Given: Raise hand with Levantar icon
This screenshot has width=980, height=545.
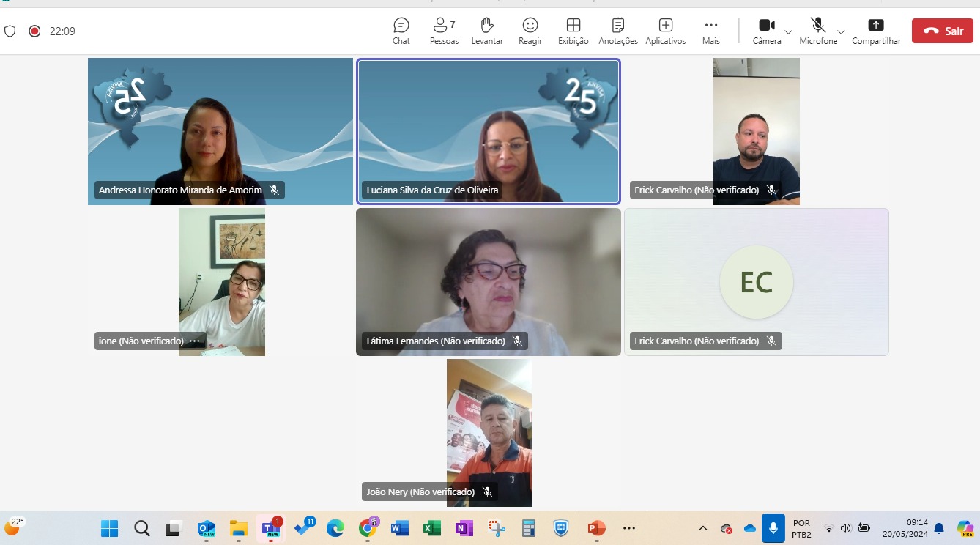Looking at the screenshot, I should 487,31.
